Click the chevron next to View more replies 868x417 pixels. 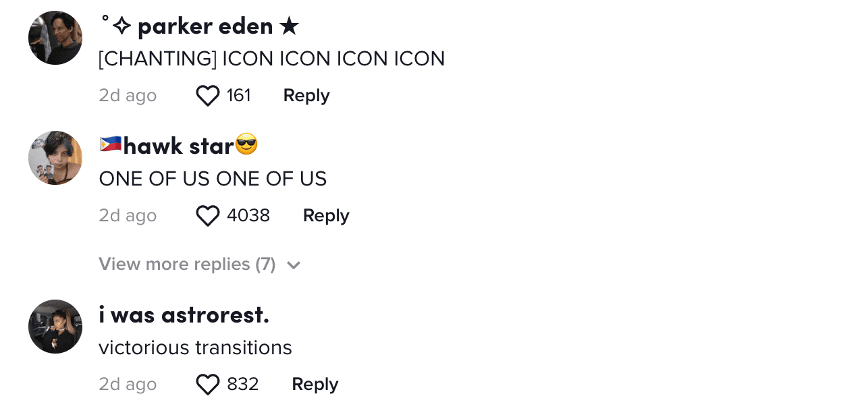click(294, 265)
